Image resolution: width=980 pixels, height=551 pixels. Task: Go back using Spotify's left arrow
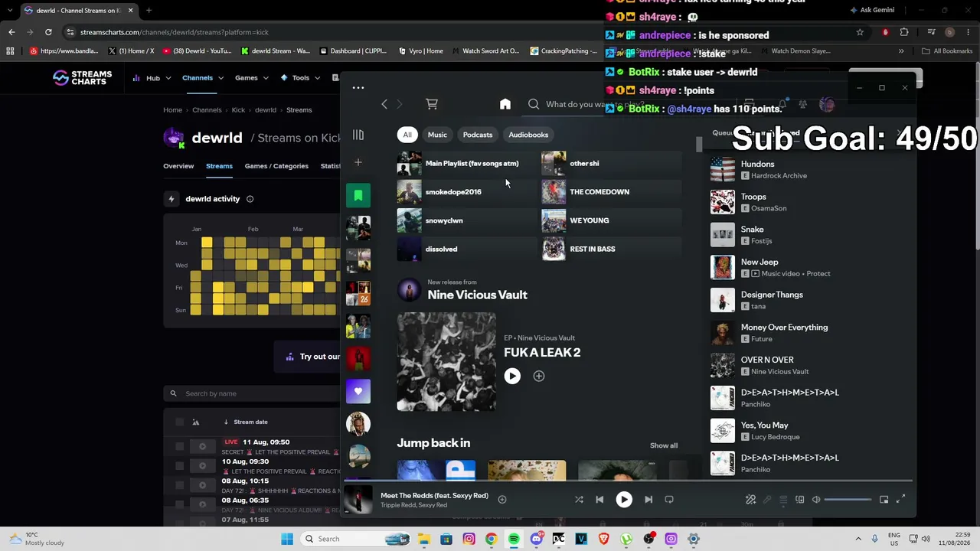(384, 104)
